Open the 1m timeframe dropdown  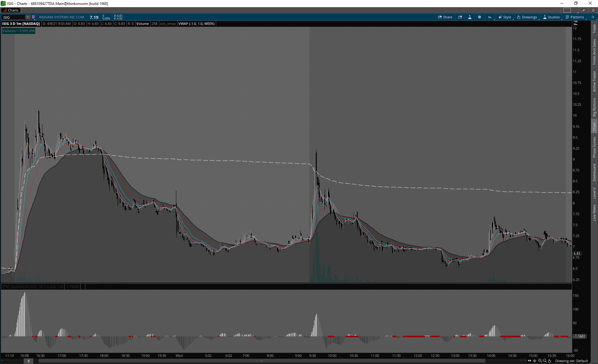(x=490, y=17)
